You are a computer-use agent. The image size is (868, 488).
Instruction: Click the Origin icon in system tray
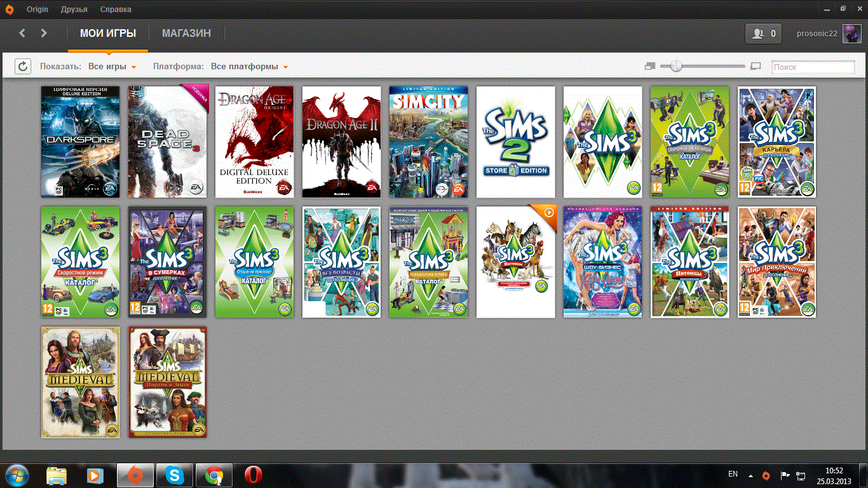[x=767, y=475]
